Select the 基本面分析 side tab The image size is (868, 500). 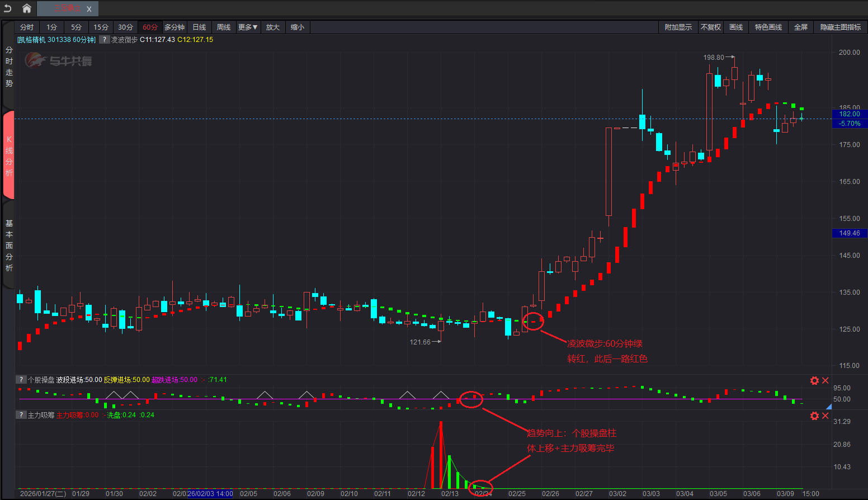[x=9, y=246]
